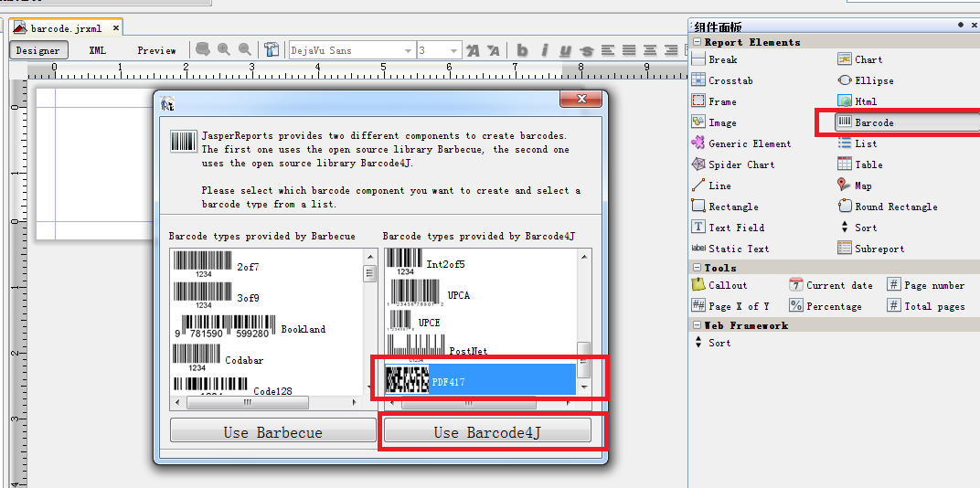Toggle strikethrough formatting

(x=586, y=50)
